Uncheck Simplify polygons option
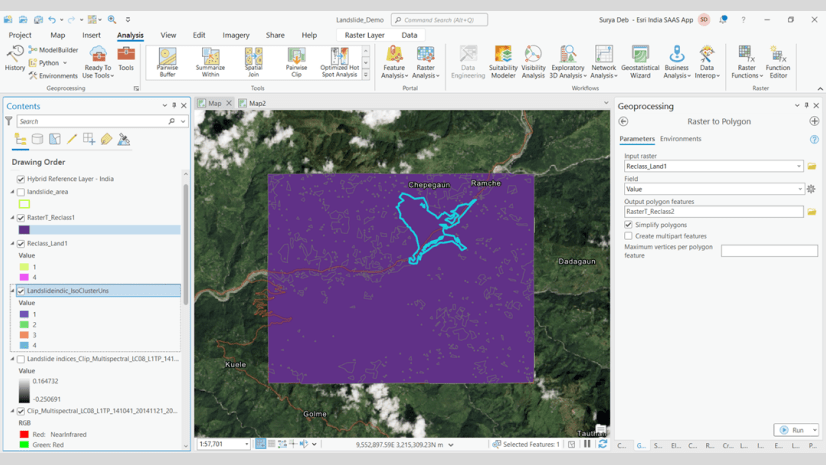The width and height of the screenshot is (826, 465). click(x=628, y=224)
